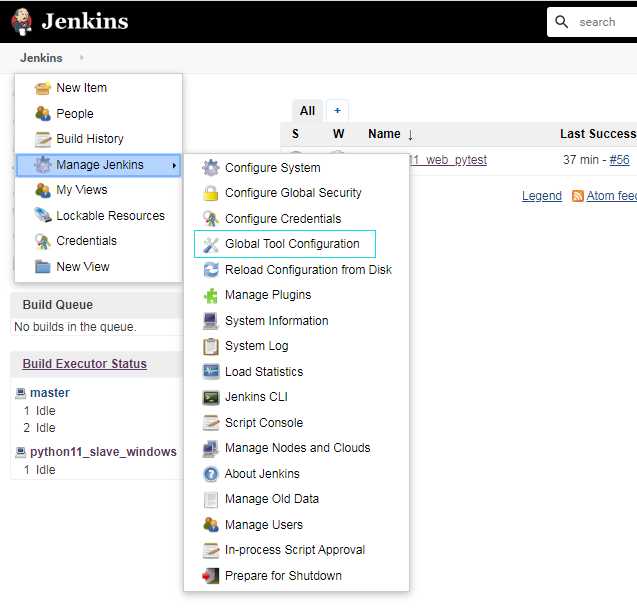Open New Item menu entry
The image size is (637, 611).
pos(98,88)
